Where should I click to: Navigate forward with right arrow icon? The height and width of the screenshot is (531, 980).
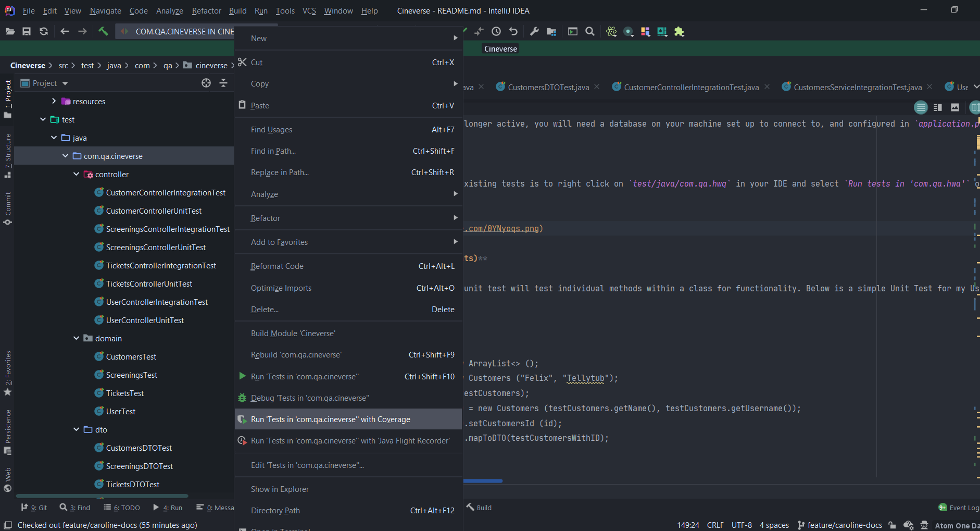click(82, 31)
